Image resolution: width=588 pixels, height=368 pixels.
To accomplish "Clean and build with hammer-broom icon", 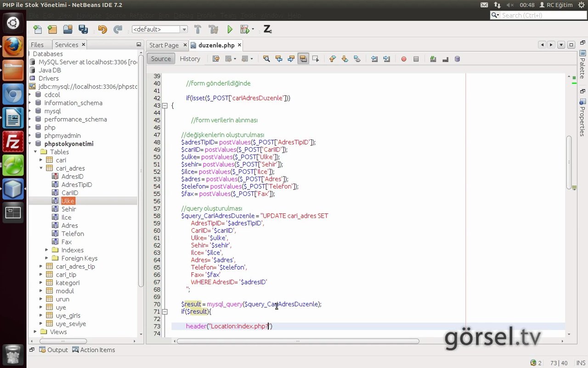I will (x=213, y=29).
